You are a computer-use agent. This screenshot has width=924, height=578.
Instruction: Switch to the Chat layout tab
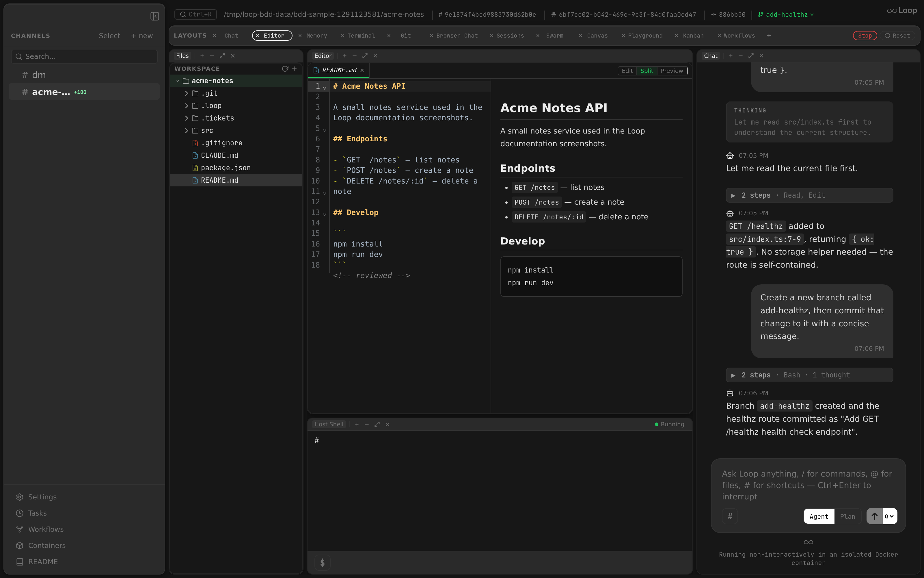pyautogui.click(x=231, y=36)
